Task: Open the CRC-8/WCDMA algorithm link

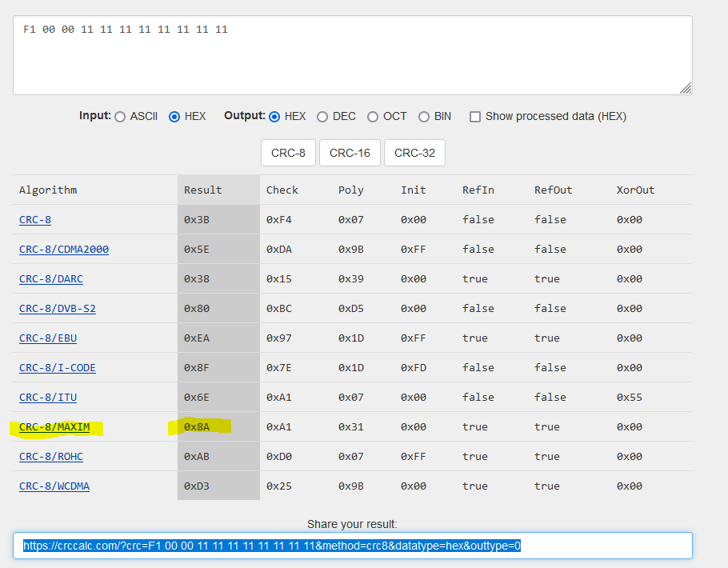Action: click(54, 486)
